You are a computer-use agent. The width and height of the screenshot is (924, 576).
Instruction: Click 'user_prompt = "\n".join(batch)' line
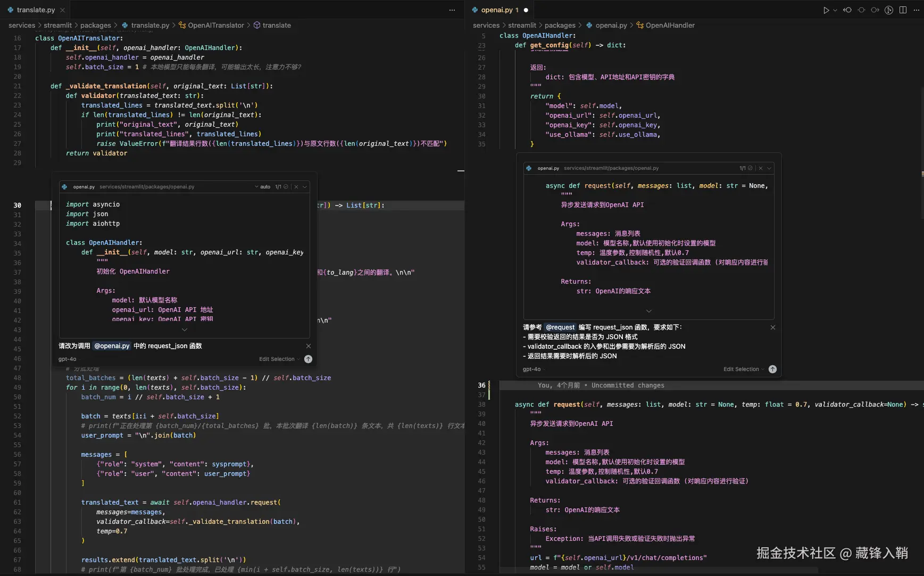tap(139, 435)
